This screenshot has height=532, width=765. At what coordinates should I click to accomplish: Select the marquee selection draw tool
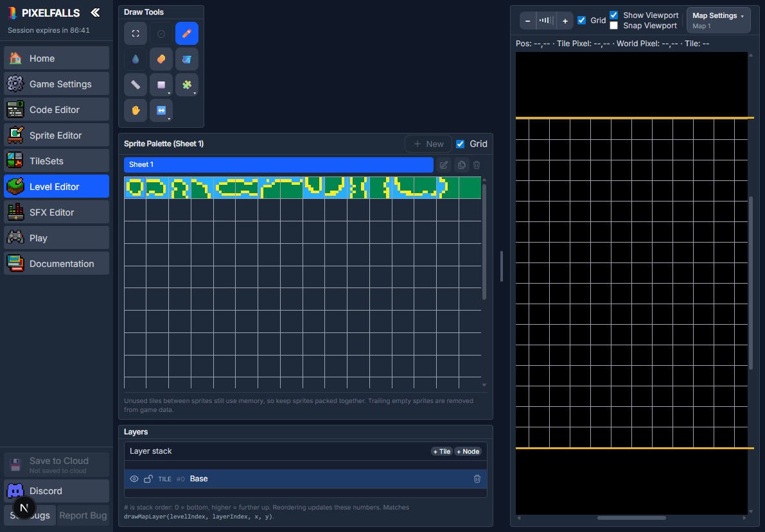coord(136,33)
